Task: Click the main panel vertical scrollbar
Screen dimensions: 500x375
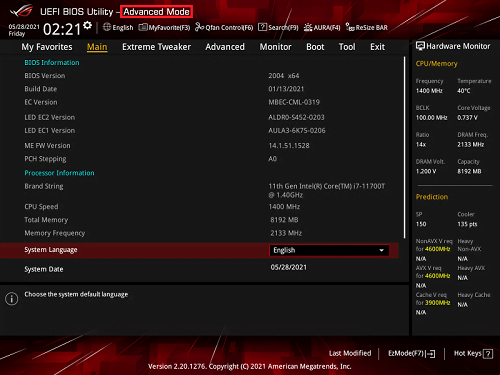Action: click(405, 147)
